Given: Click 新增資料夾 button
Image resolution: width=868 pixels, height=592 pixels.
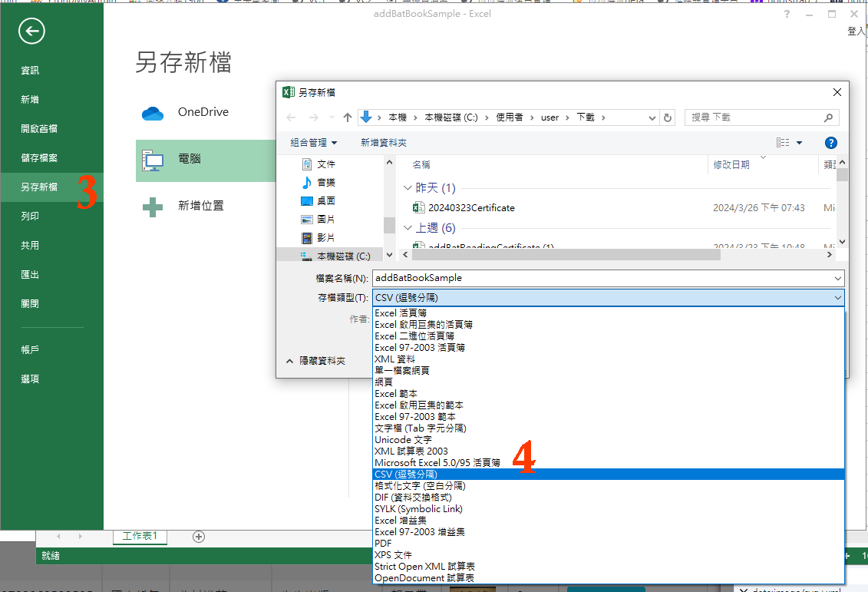Looking at the screenshot, I should click(x=384, y=143).
